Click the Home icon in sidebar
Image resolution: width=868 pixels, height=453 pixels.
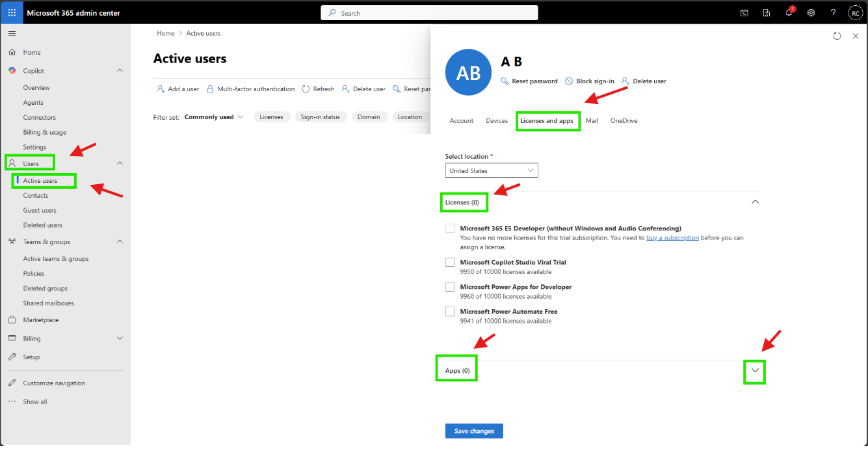point(12,52)
